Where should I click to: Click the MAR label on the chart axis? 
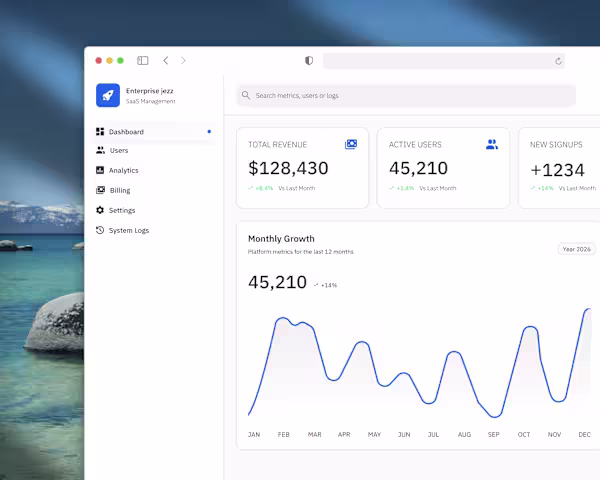pos(315,434)
